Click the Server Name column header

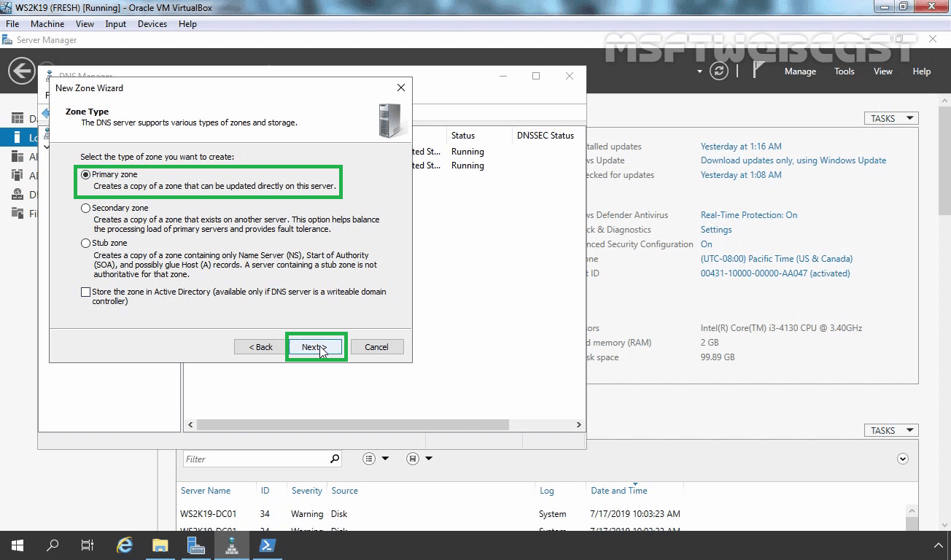click(206, 491)
